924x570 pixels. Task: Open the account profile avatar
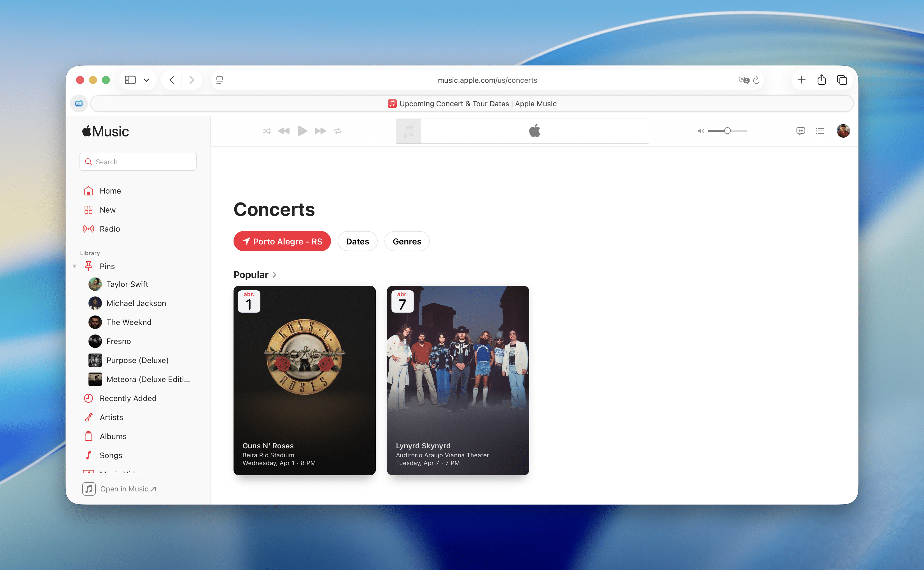pos(843,131)
